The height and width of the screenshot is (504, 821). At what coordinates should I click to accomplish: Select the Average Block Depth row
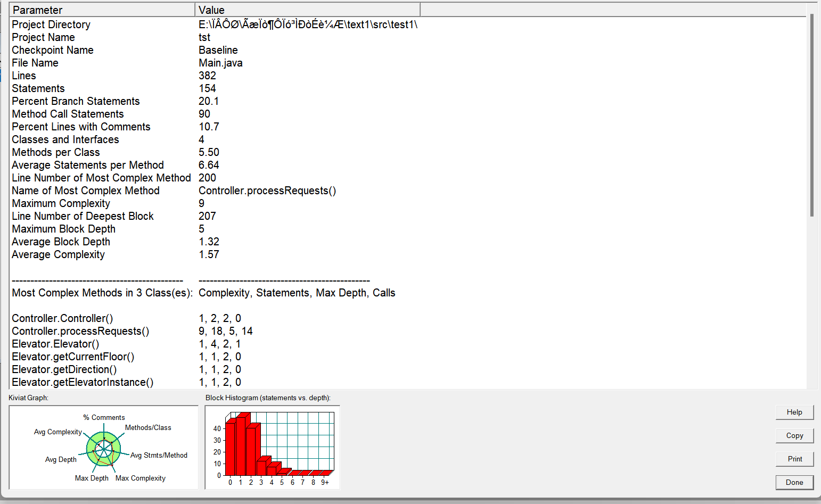point(408,242)
